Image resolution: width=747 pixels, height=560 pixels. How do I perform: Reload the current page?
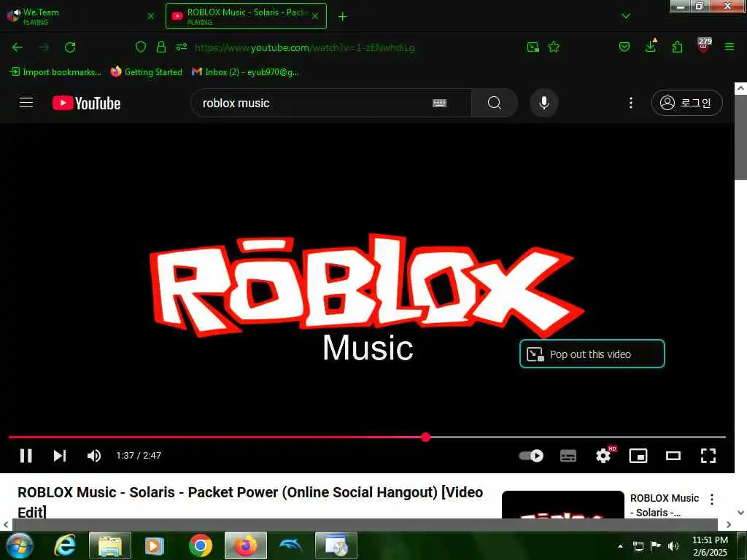point(70,47)
